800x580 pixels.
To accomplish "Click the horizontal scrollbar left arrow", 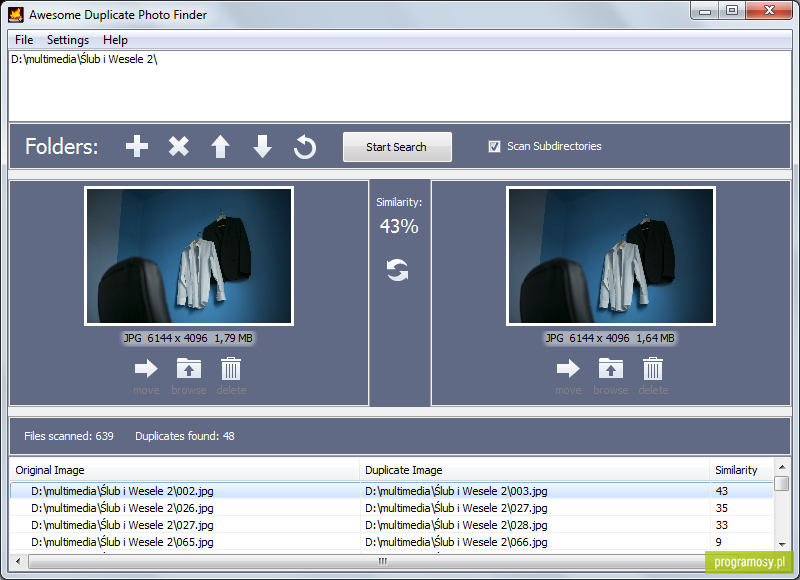I will [18, 562].
